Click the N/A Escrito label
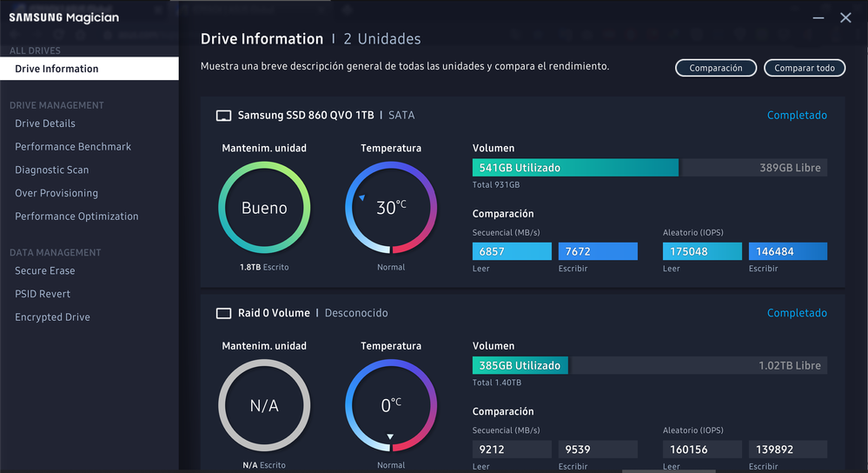Viewport: 868px width, 473px height. (x=264, y=465)
